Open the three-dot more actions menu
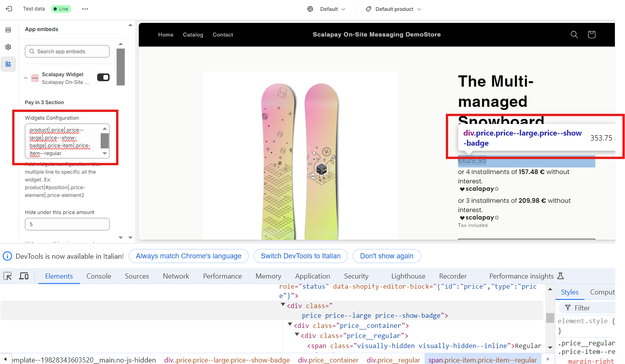The image size is (625, 364). point(85,9)
